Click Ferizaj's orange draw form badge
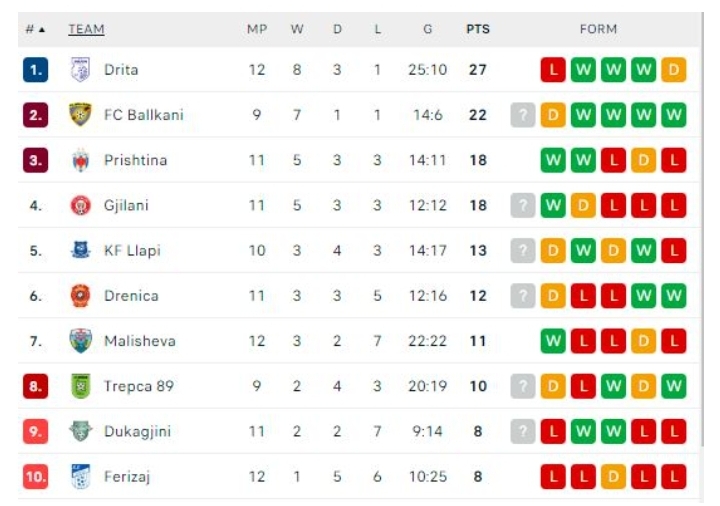The width and height of the screenshot is (720, 506). pos(613,477)
